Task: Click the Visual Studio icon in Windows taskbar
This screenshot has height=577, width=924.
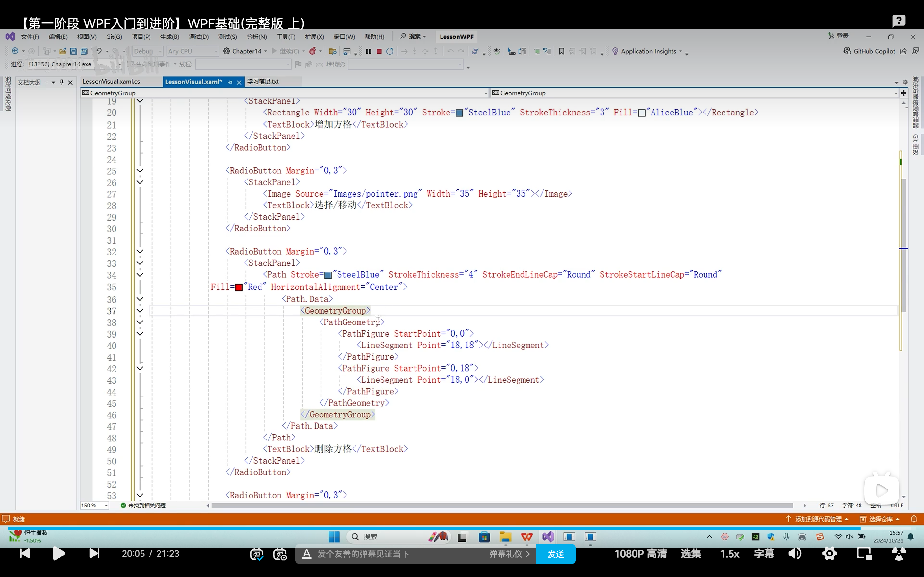Action: 548,537
